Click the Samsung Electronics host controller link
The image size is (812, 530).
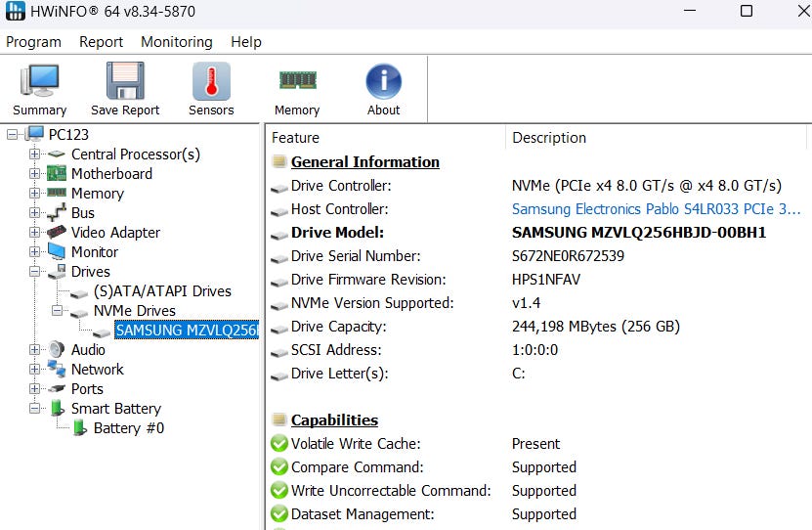656,209
